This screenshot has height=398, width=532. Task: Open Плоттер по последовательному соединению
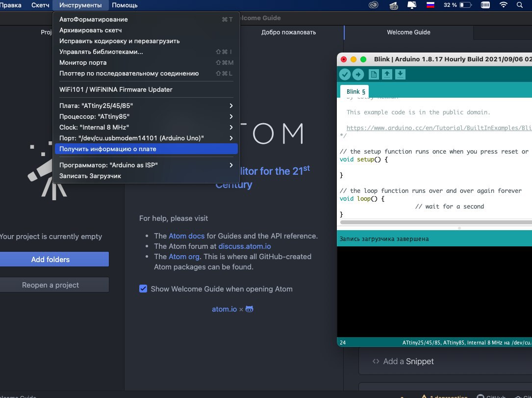tap(146, 74)
